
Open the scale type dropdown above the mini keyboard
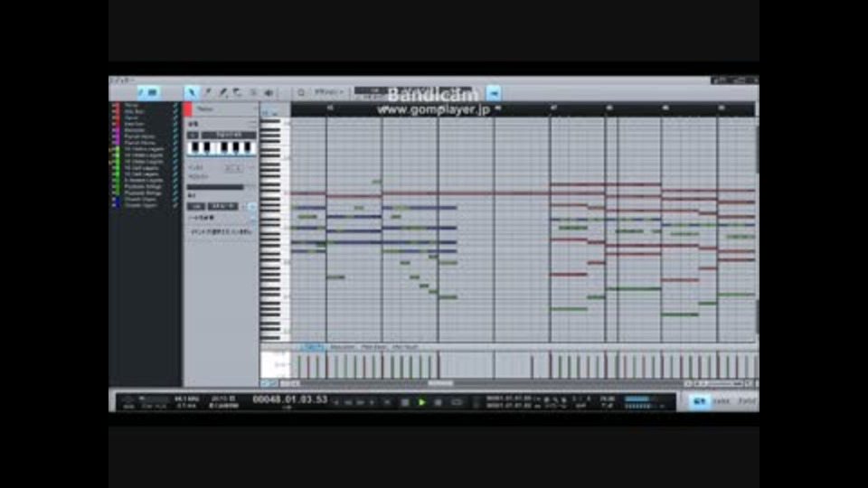[x=229, y=135]
